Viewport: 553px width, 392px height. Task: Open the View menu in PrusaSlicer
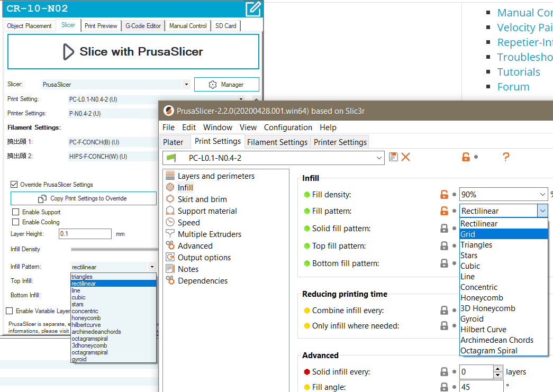(248, 127)
